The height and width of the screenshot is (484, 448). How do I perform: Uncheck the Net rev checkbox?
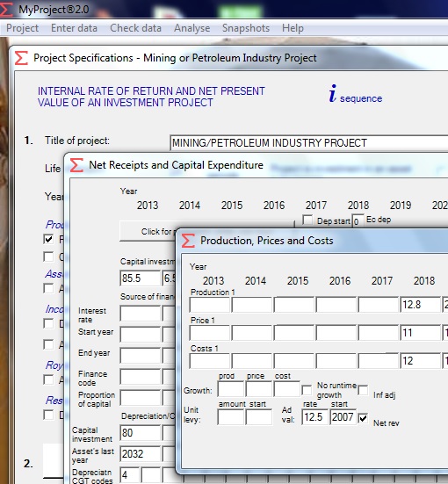point(363,418)
